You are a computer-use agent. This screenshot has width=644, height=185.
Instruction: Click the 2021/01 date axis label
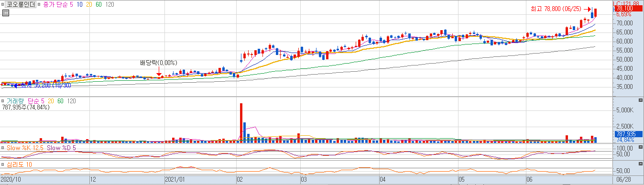coord(175,180)
